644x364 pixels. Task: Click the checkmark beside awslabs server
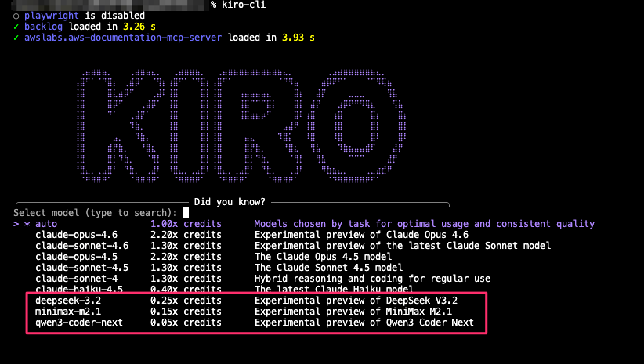[x=16, y=38]
